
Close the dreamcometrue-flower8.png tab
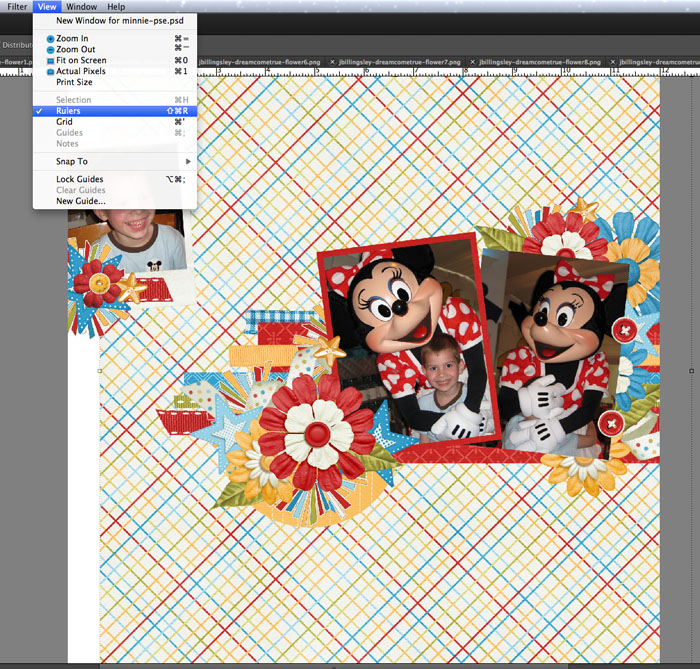click(472, 62)
